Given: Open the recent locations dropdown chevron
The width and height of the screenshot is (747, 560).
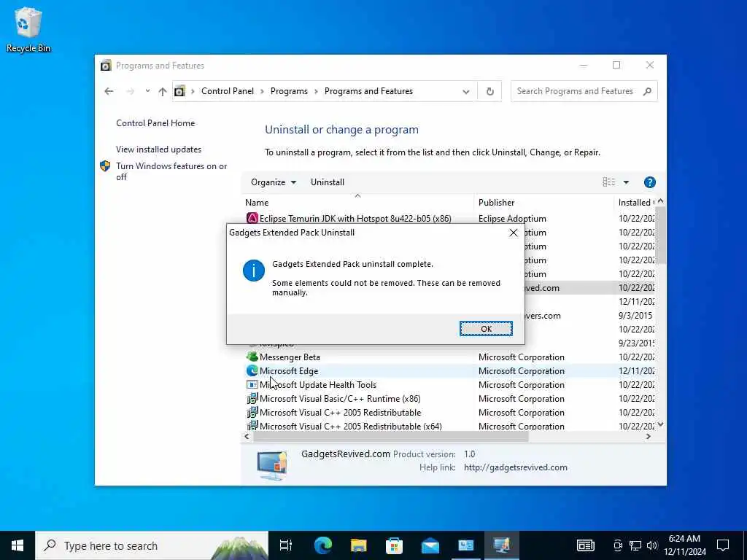Looking at the screenshot, I should pyautogui.click(x=147, y=91).
